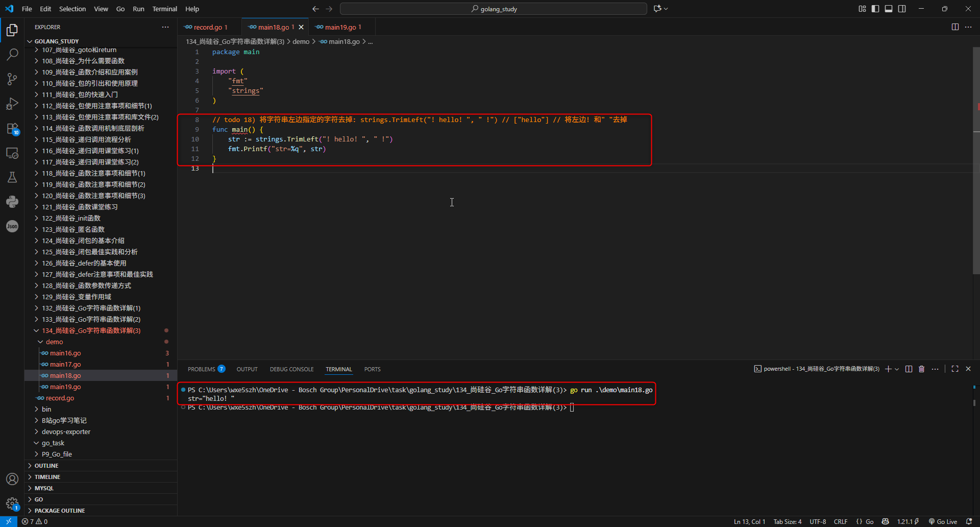This screenshot has width=980, height=527.
Task: Click the Copilot status icon in status bar
Action: 886,521
